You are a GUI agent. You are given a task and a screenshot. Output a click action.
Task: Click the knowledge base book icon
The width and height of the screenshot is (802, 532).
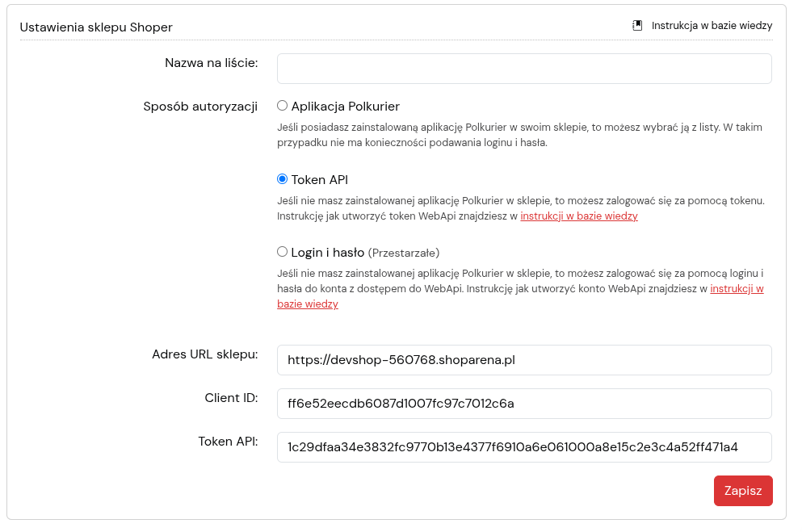pyautogui.click(x=637, y=26)
